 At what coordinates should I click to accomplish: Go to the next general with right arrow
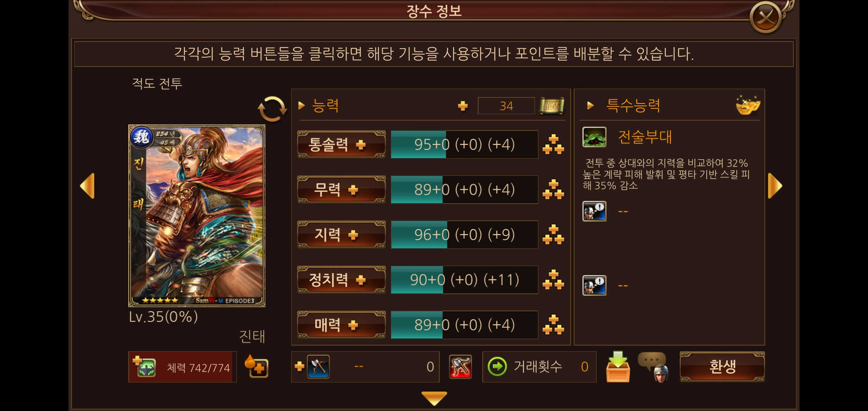(x=775, y=186)
